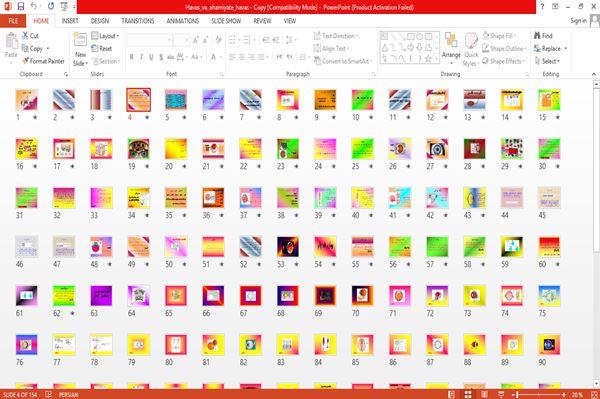Screen dimensions: 600x399
Task: Open PowerPoint Help question mark
Action: coord(542,7)
